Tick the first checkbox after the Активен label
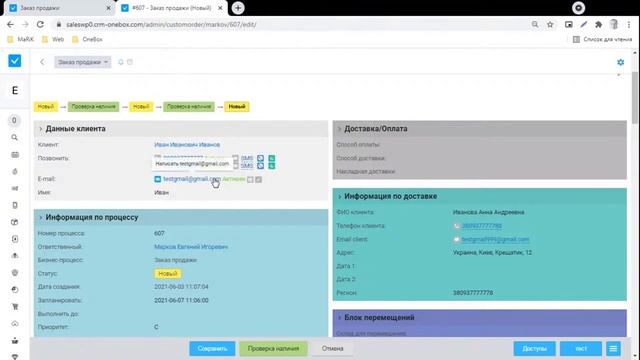This screenshot has height=360, width=640. [x=250, y=180]
